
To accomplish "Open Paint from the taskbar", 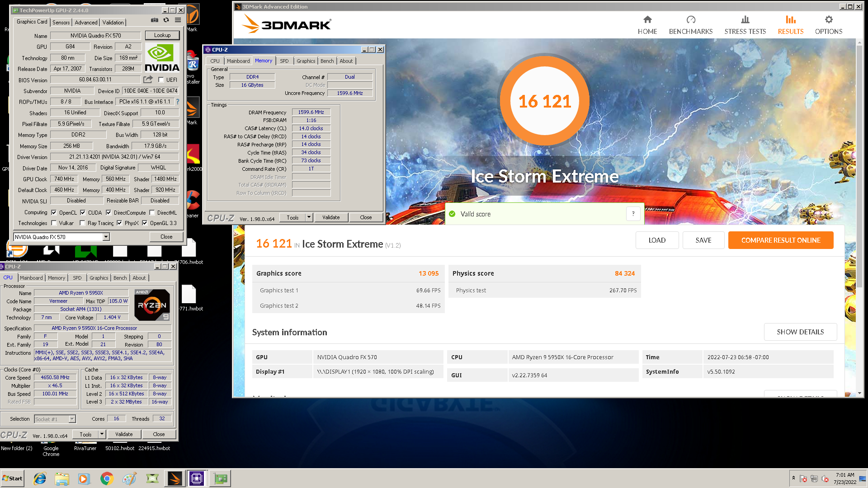I will [129, 479].
